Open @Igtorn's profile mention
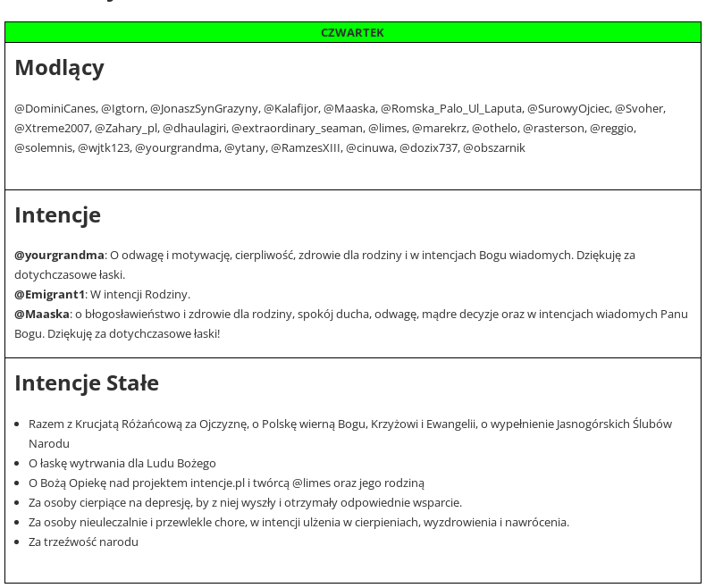Image resolution: width=706 pixels, height=588 pixels. tap(122, 109)
